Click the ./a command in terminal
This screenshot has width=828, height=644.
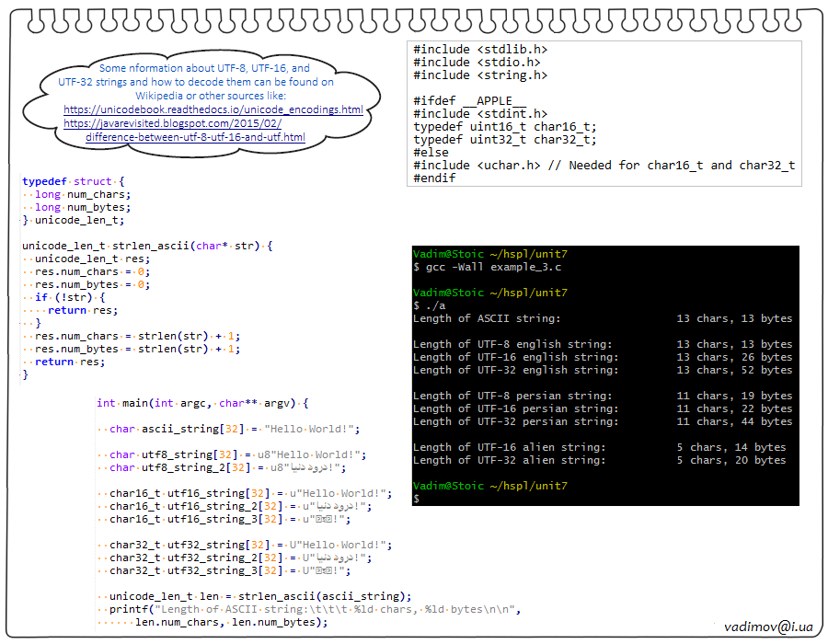coord(431,305)
